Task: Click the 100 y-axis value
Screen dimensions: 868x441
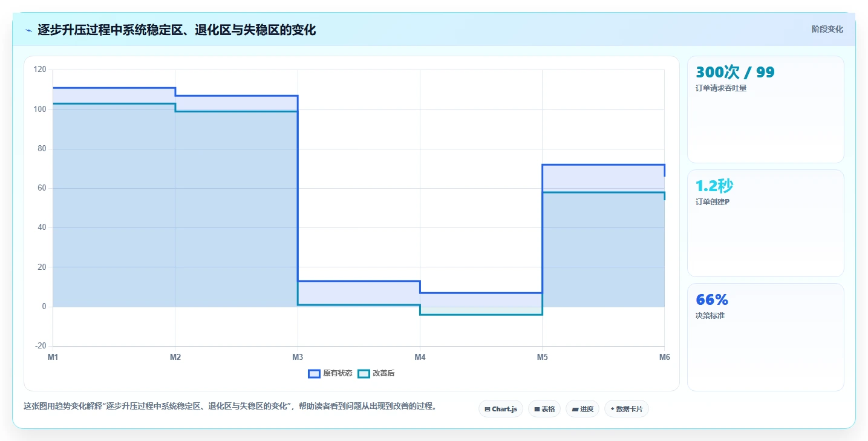Action: point(40,109)
